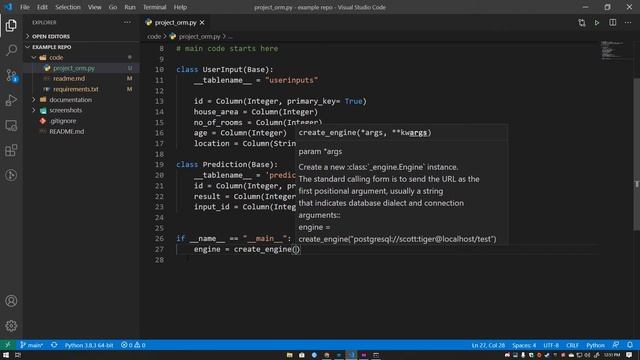
Task: Change indentation via Spaces: 4
Action: [524, 345]
